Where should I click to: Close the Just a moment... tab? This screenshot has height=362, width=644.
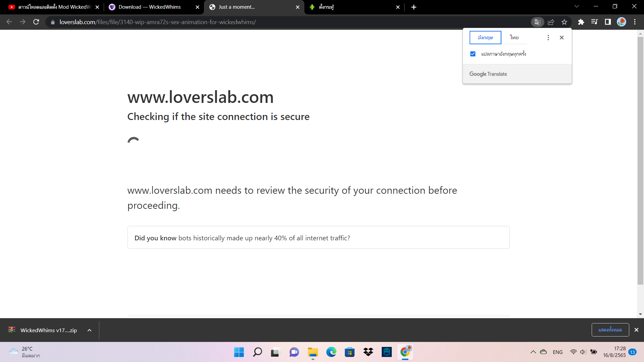298,7
